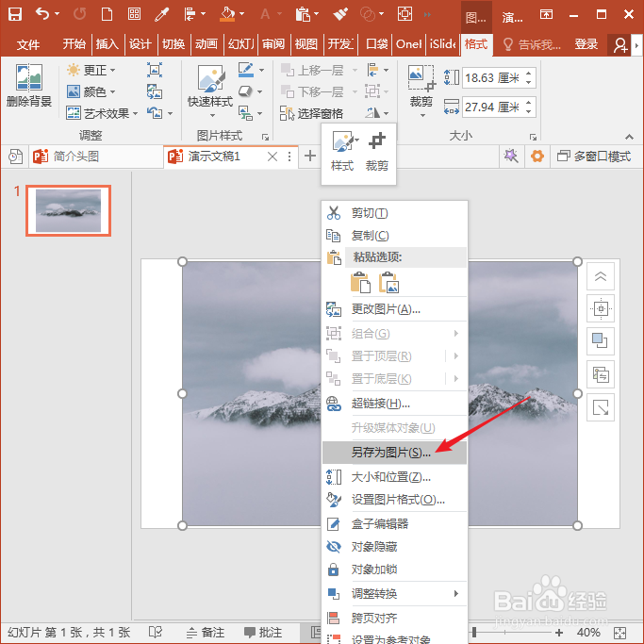
Task: Click the width field showing 27.94 厘米
Action: point(499,107)
